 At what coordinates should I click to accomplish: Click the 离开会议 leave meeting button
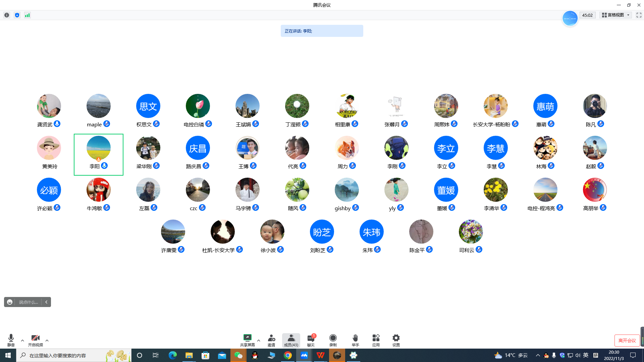[x=627, y=341]
